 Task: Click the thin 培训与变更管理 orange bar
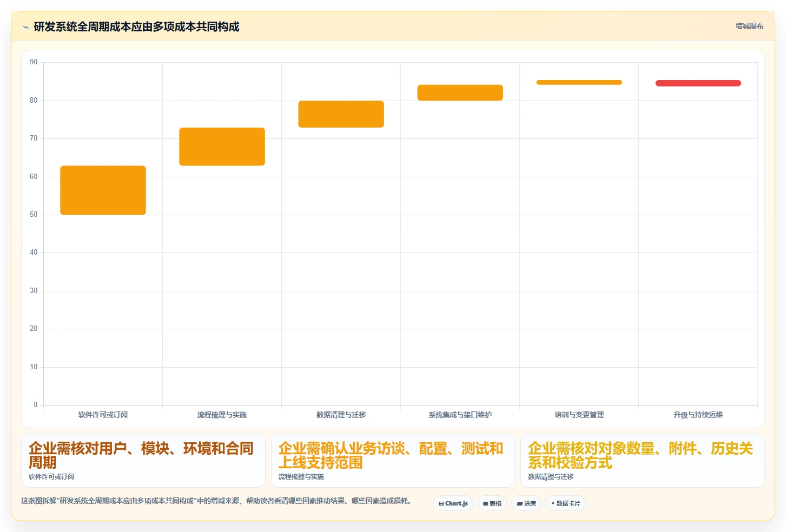pos(579,82)
